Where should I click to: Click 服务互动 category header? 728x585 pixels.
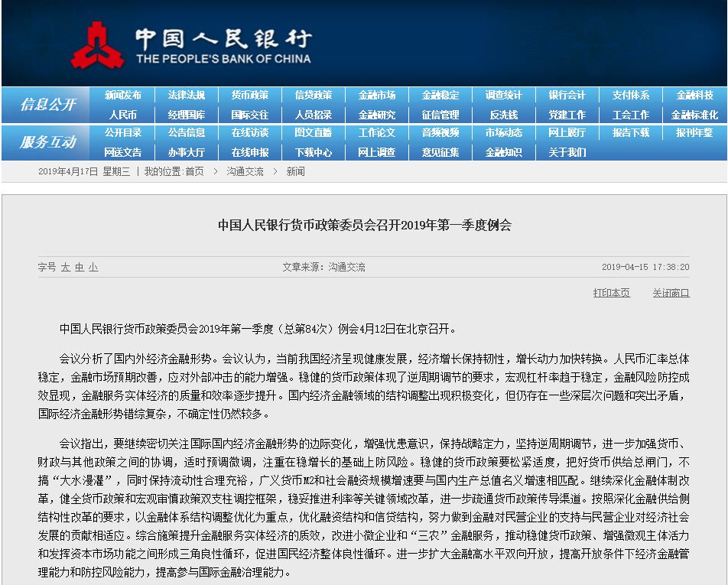[48, 142]
